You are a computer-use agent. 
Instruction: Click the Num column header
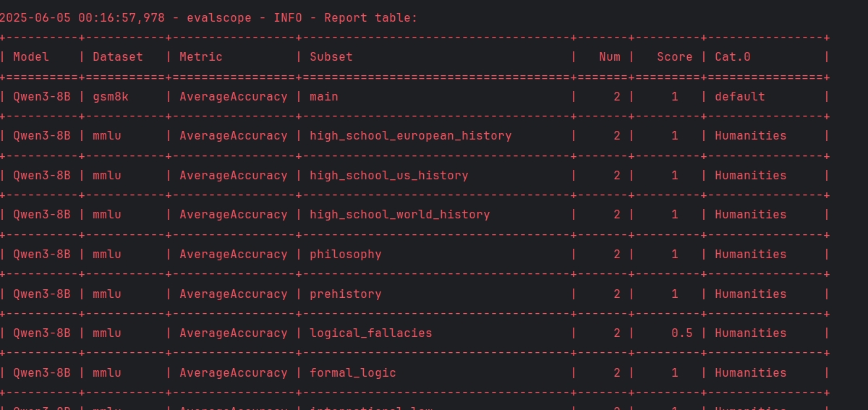pos(609,56)
